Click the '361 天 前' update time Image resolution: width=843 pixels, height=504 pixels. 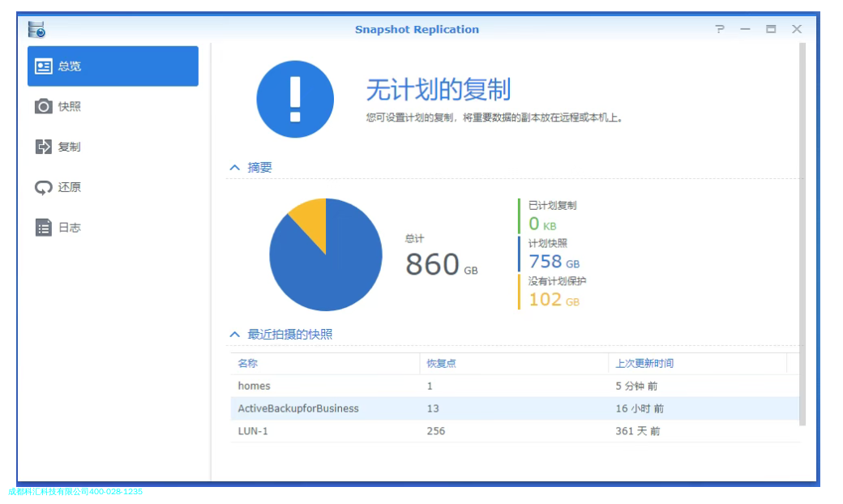point(638,431)
